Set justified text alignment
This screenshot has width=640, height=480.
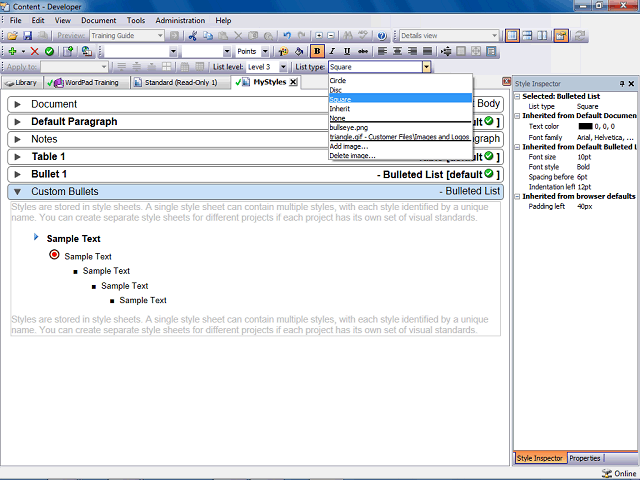coord(427,51)
